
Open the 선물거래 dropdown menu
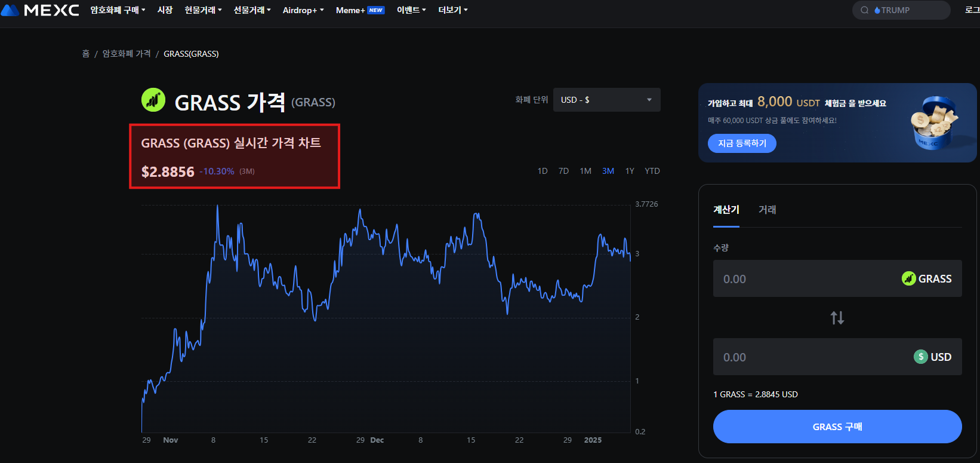click(252, 10)
